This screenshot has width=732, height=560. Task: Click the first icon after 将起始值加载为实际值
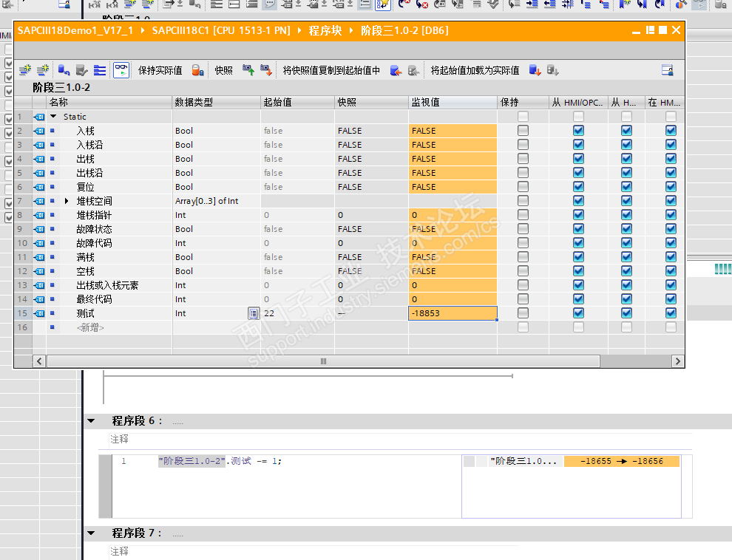click(535, 70)
